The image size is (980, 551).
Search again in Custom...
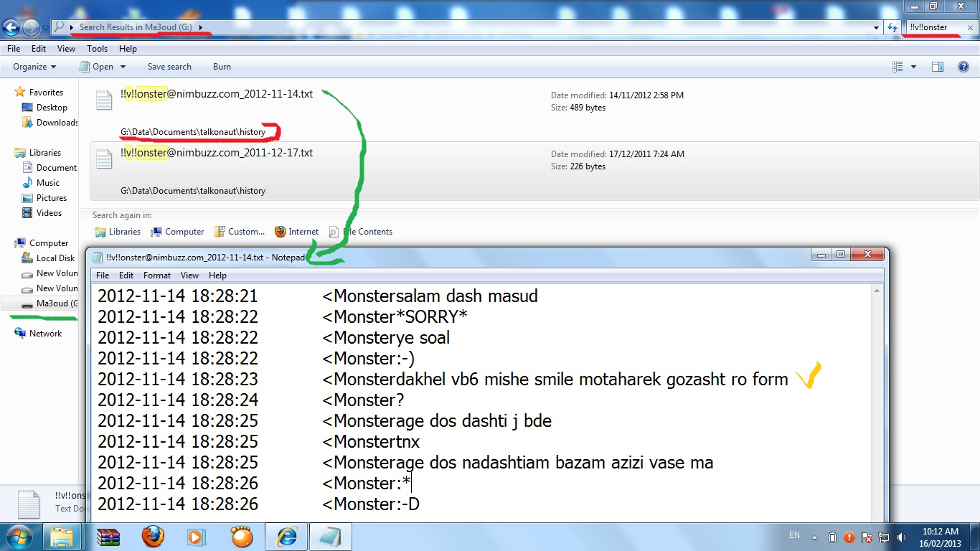click(240, 232)
